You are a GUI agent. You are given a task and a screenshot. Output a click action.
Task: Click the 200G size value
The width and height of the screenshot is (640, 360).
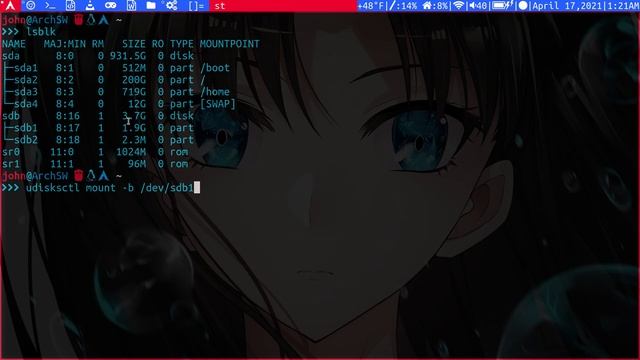(133, 80)
